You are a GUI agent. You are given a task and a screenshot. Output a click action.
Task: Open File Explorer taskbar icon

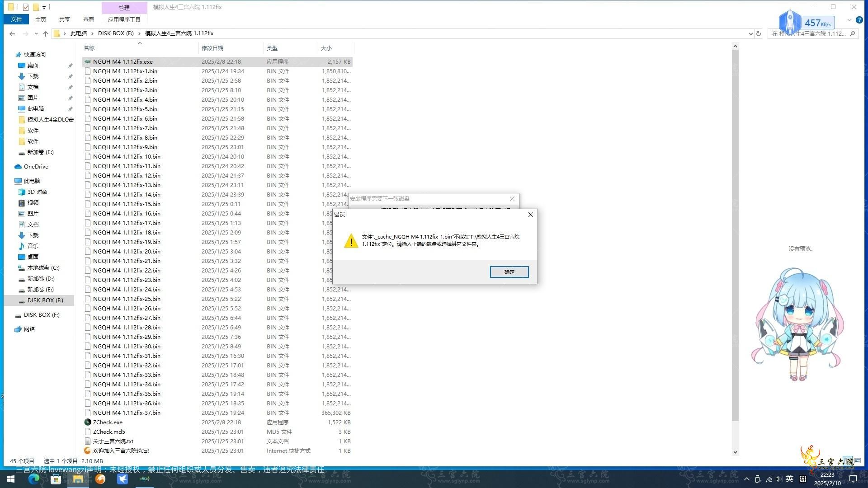[x=78, y=479]
